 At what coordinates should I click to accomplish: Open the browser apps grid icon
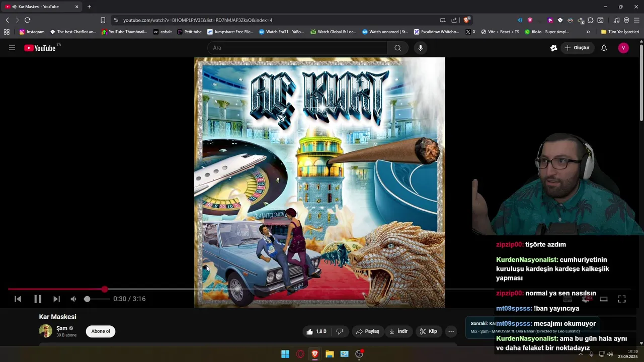(x=7, y=32)
